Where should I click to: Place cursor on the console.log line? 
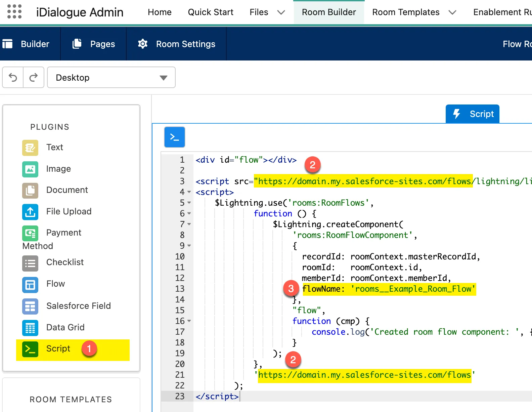[422, 332]
